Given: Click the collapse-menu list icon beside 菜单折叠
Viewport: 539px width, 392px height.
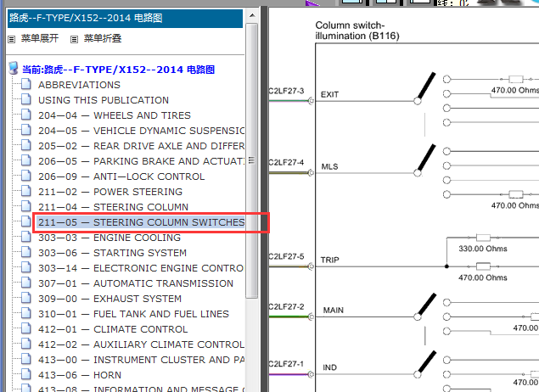Looking at the screenshot, I should pyautogui.click(x=74, y=39).
